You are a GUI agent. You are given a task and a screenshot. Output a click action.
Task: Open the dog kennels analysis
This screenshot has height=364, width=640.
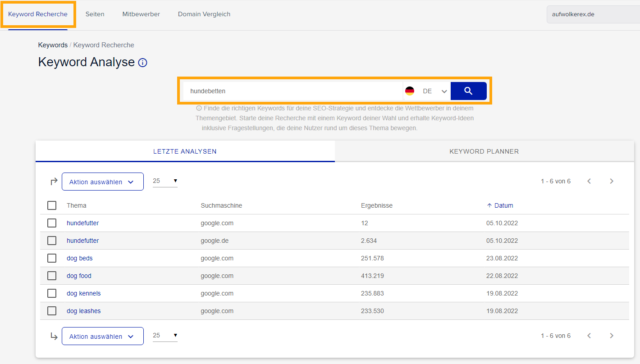pyautogui.click(x=84, y=293)
